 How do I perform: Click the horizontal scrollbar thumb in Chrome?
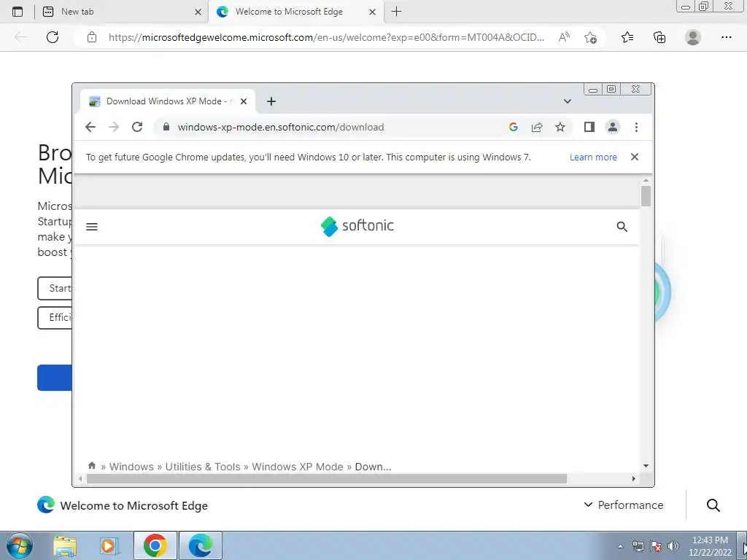point(326,478)
